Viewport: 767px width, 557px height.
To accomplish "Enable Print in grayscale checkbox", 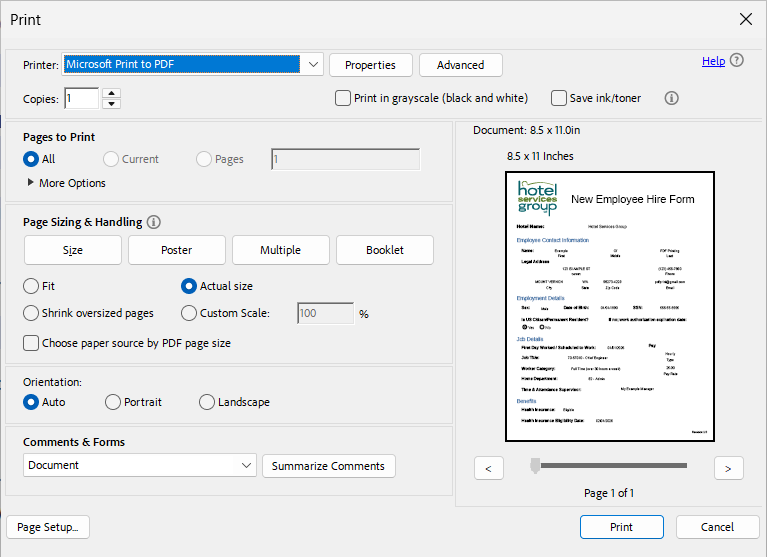I will 342,98.
